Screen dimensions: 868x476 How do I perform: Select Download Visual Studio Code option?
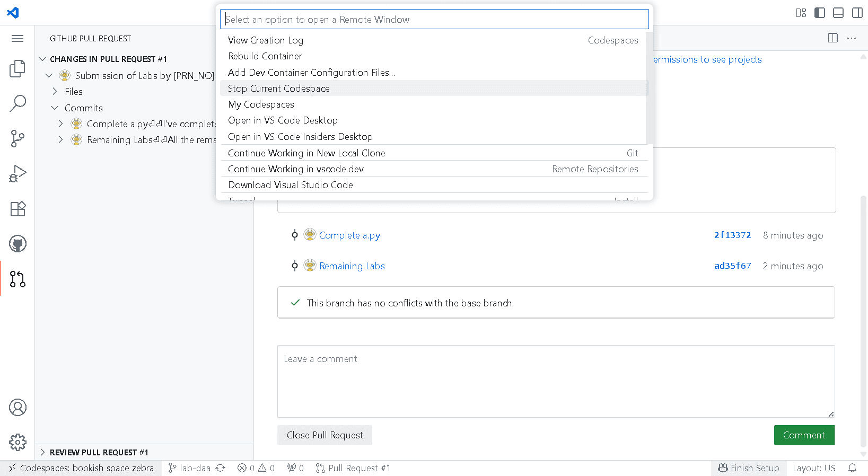click(x=433, y=184)
